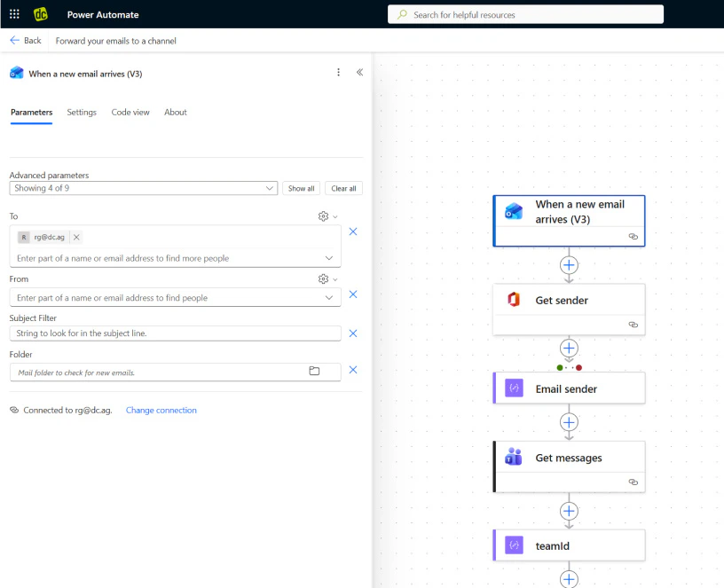This screenshot has width=724, height=588.
Task: Open the About tab
Action: point(176,112)
